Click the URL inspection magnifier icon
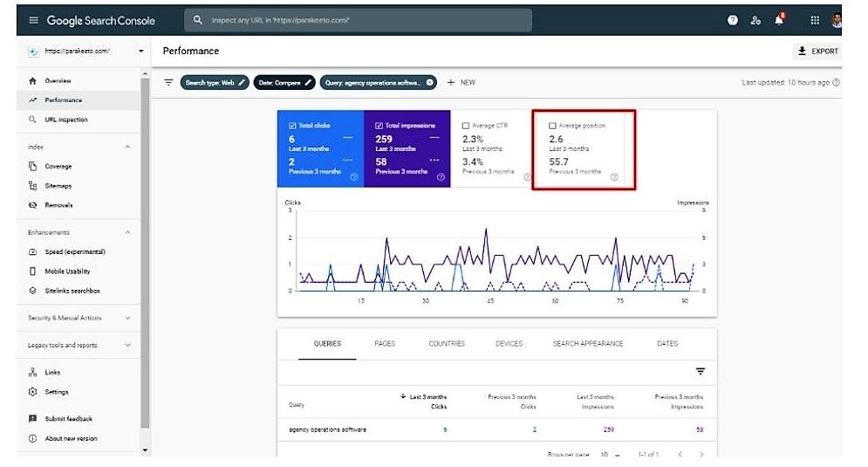The width and height of the screenshot is (868, 467). point(32,120)
